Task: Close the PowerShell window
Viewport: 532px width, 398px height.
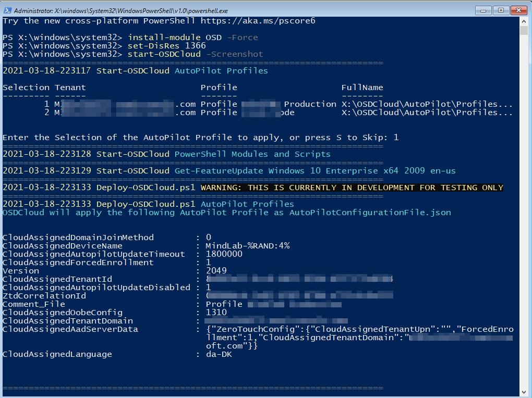Action: [x=519, y=10]
